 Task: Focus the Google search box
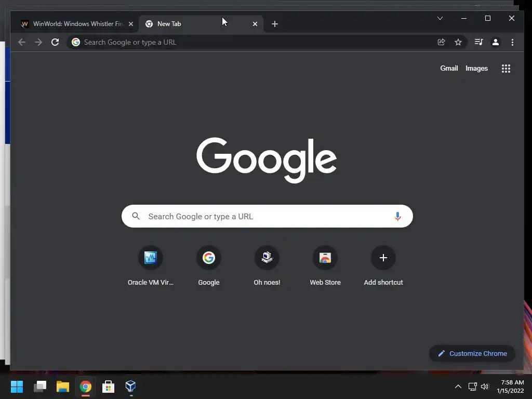[x=267, y=216]
